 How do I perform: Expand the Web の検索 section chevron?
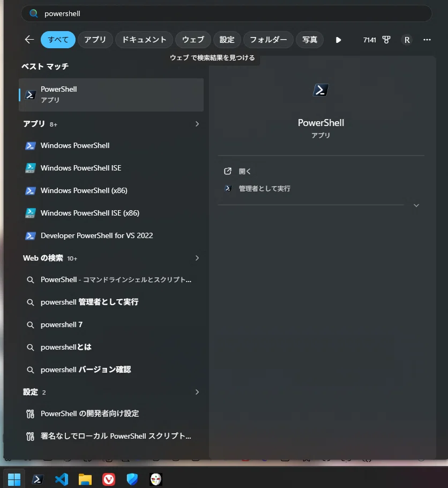coord(197,258)
